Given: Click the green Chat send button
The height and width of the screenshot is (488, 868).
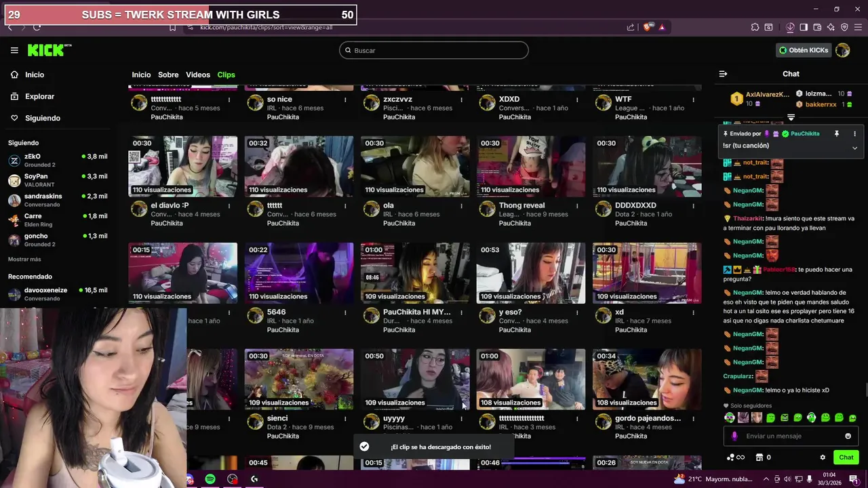Looking at the screenshot, I should (x=846, y=457).
